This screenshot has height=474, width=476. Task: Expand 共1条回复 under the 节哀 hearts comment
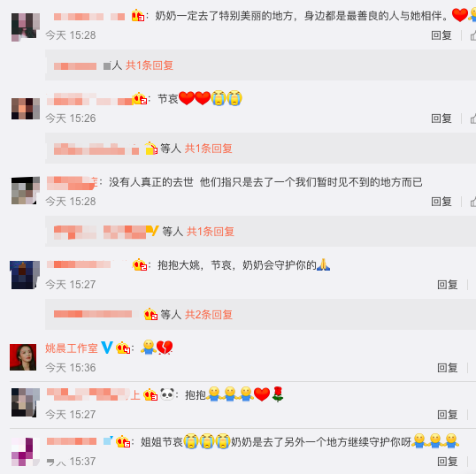pos(209,149)
